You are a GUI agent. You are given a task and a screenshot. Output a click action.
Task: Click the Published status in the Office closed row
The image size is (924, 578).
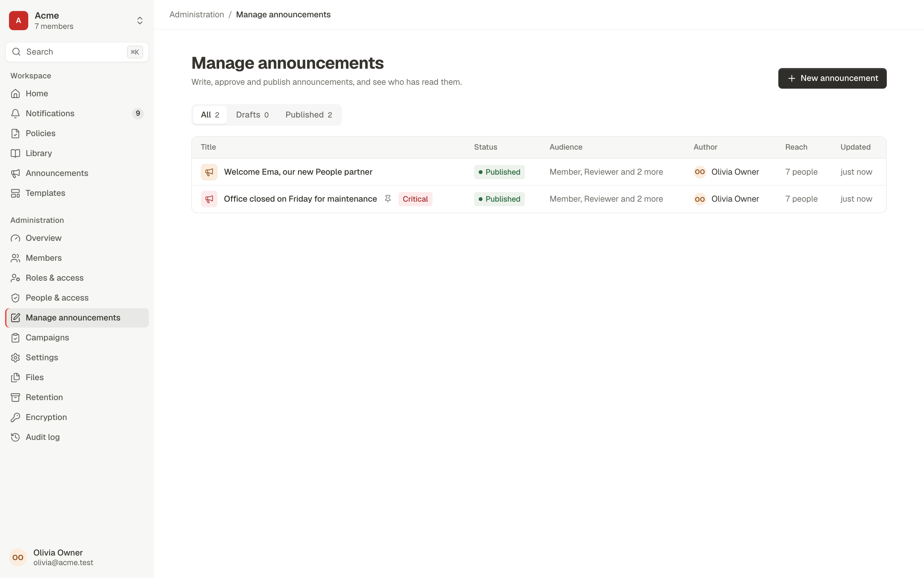pyautogui.click(x=500, y=199)
